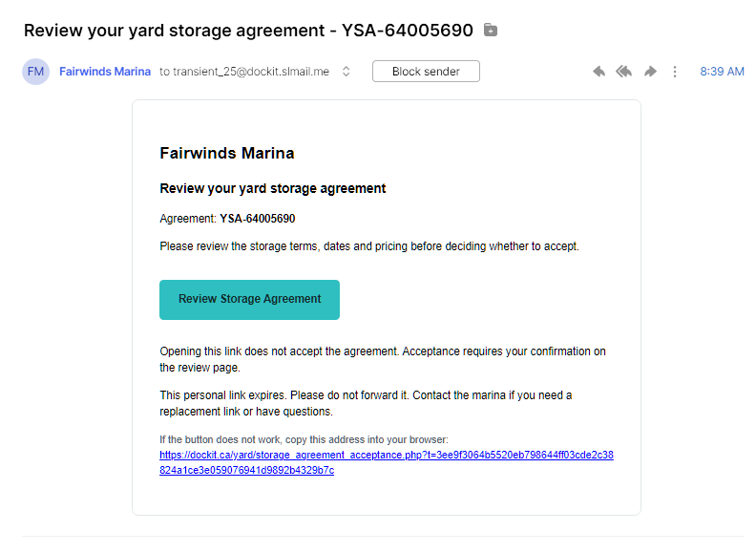Click the second line of the fallback URL
The image size is (756, 553).
(247, 470)
